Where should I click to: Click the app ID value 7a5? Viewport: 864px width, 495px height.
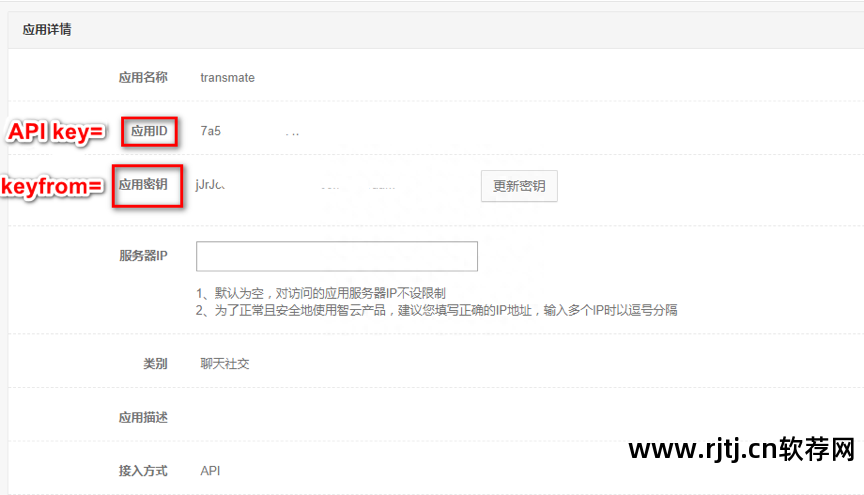coord(210,131)
